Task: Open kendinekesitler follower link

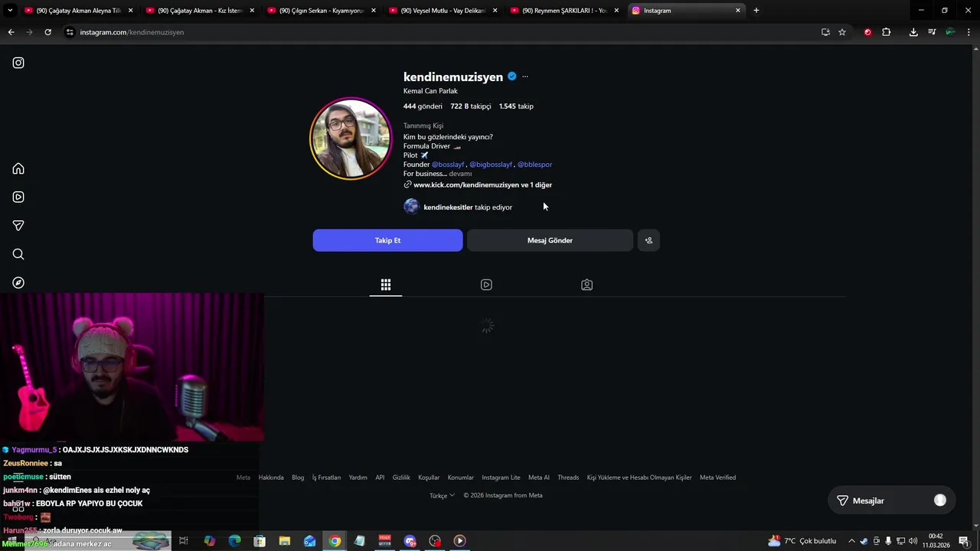Action: [448, 207]
